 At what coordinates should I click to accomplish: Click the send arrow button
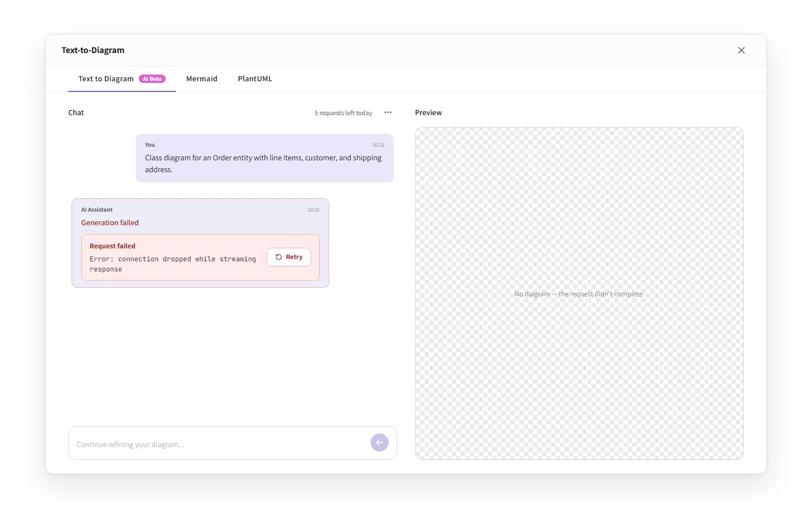click(379, 443)
